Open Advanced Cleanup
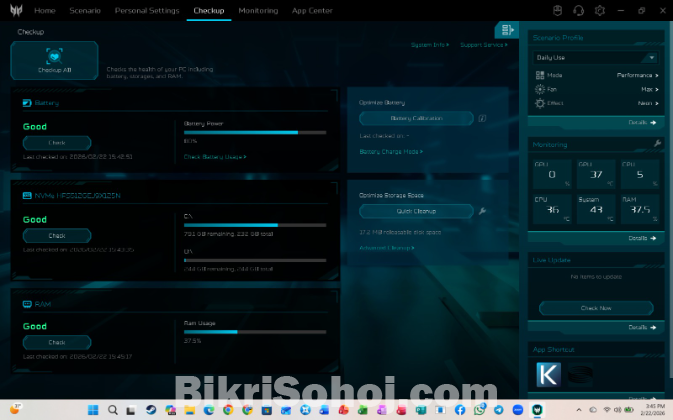The width and height of the screenshot is (673, 420). click(x=387, y=248)
